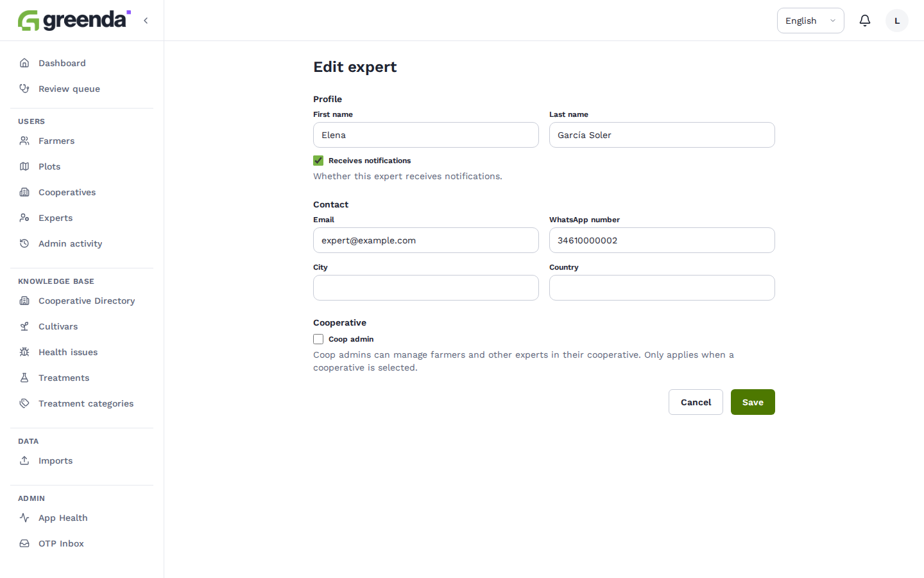This screenshot has width=924, height=578.
Task: Click the Admin activity history icon
Action: click(24, 243)
